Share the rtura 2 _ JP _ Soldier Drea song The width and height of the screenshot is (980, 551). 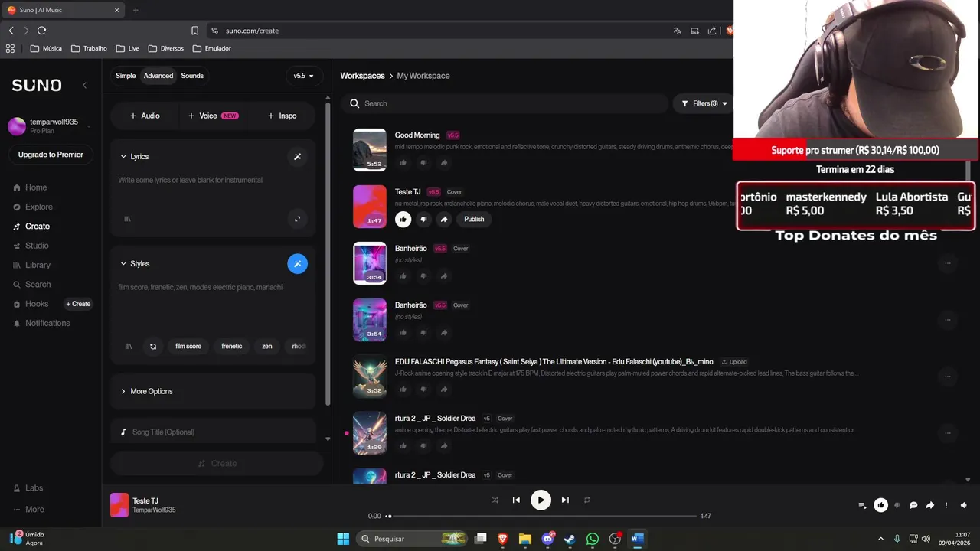444,445
